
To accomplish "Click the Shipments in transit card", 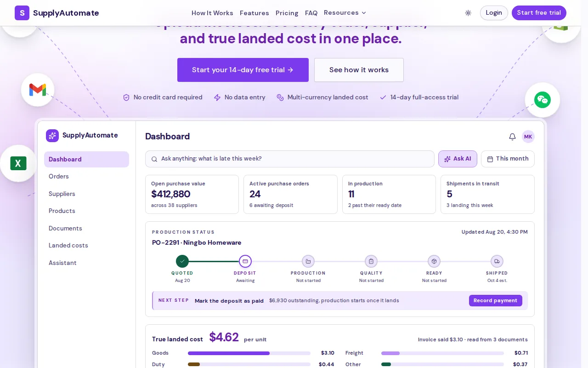I will (487, 194).
